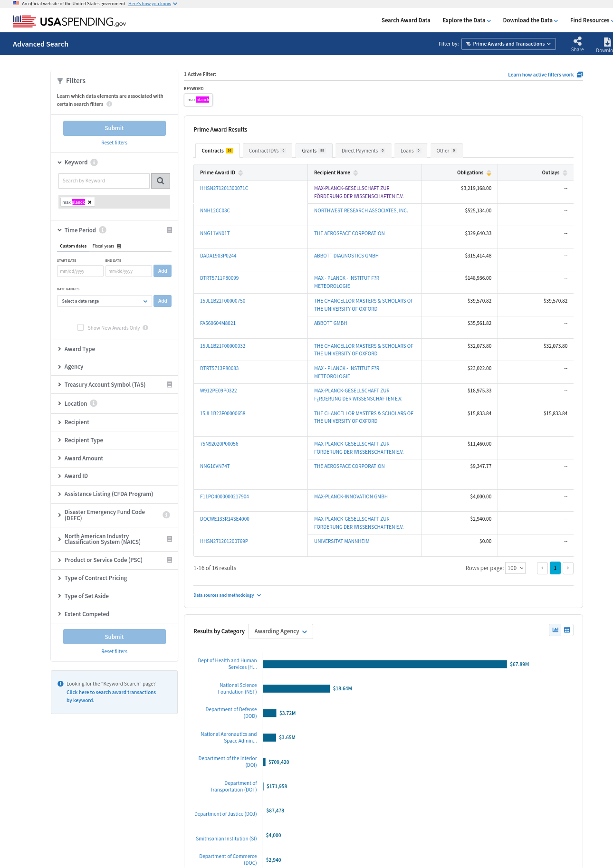Open info tooltip next to Keyword

point(94,162)
